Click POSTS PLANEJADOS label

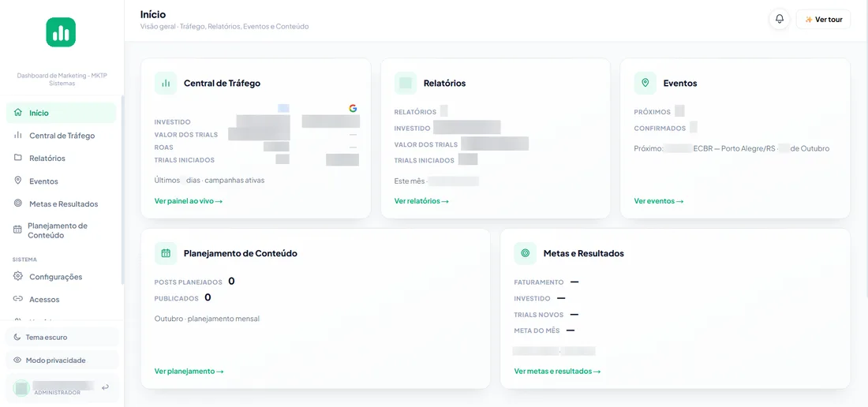click(x=189, y=282)
